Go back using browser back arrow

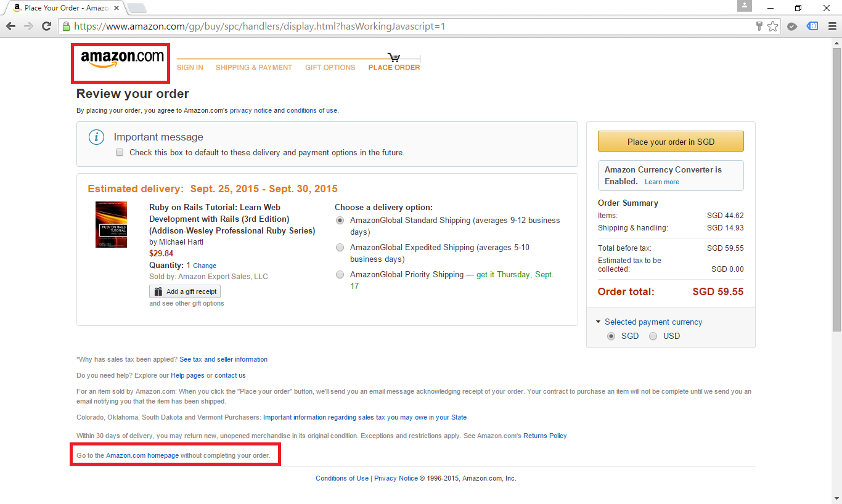[10, 26]
